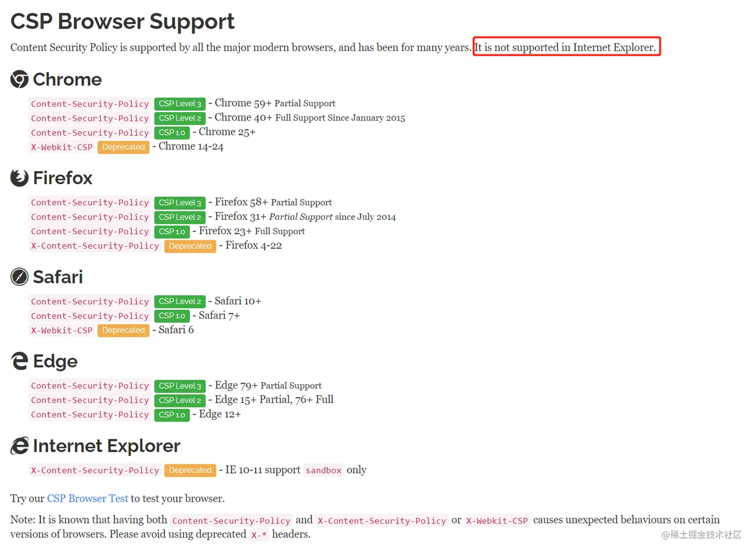Click Deprecated badge next to Firefox 4-22

(x=190, y=246)
